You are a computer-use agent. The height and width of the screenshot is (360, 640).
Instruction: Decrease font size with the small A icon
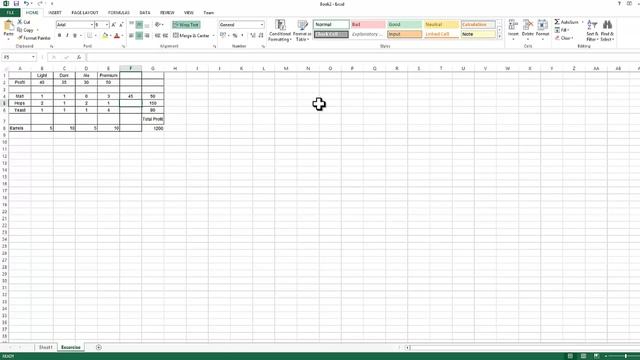coord(121,25)
